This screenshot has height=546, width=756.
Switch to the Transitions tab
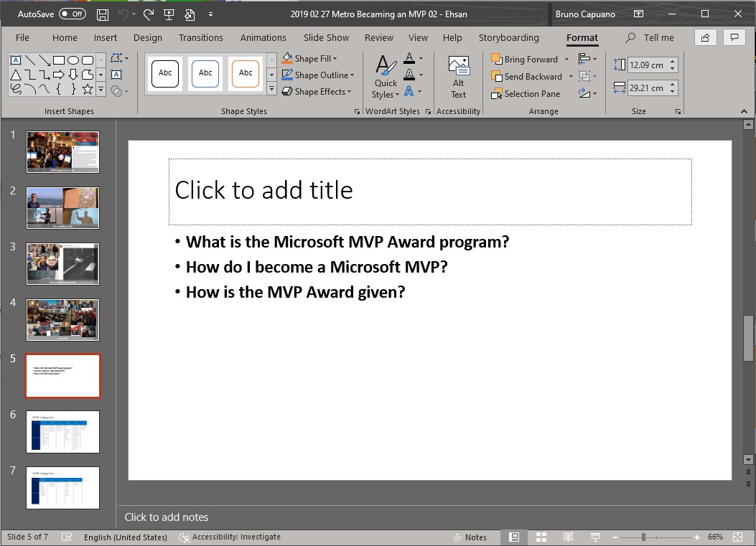tap(201, 37)
